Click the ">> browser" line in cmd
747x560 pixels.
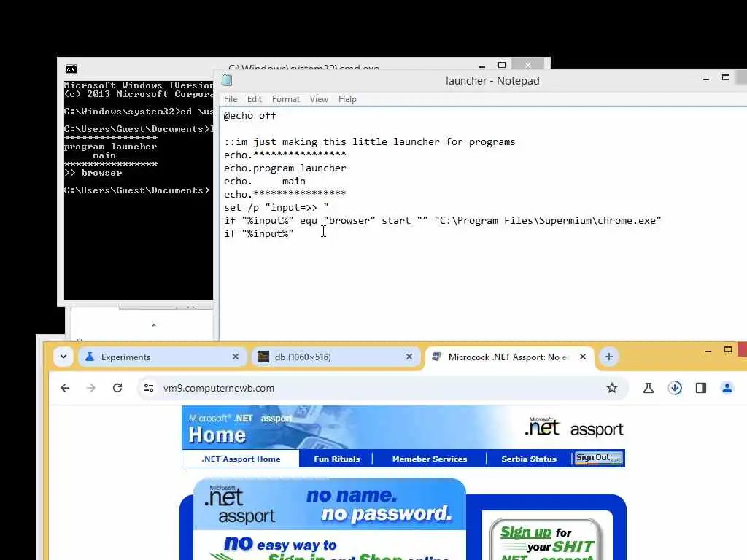coord(93,173)
